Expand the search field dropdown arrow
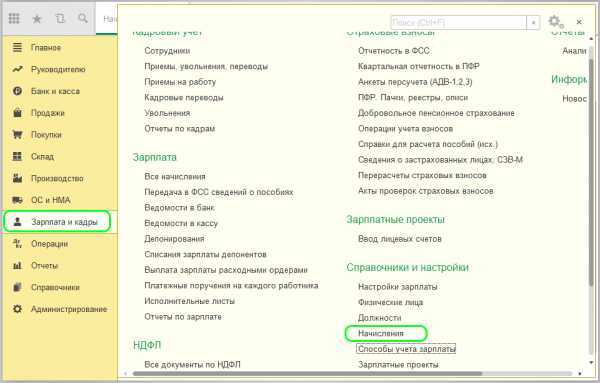This screenshot has width=600, height=383. 533,23
